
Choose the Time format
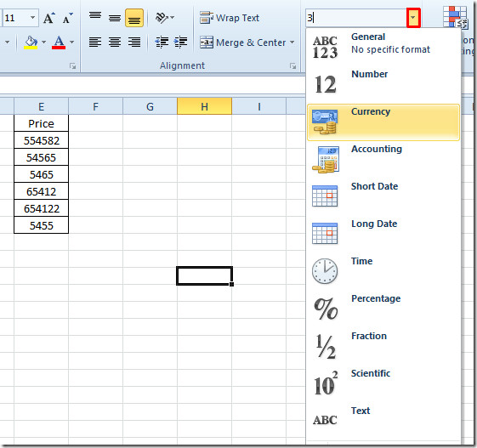click(x=383, y=271)
